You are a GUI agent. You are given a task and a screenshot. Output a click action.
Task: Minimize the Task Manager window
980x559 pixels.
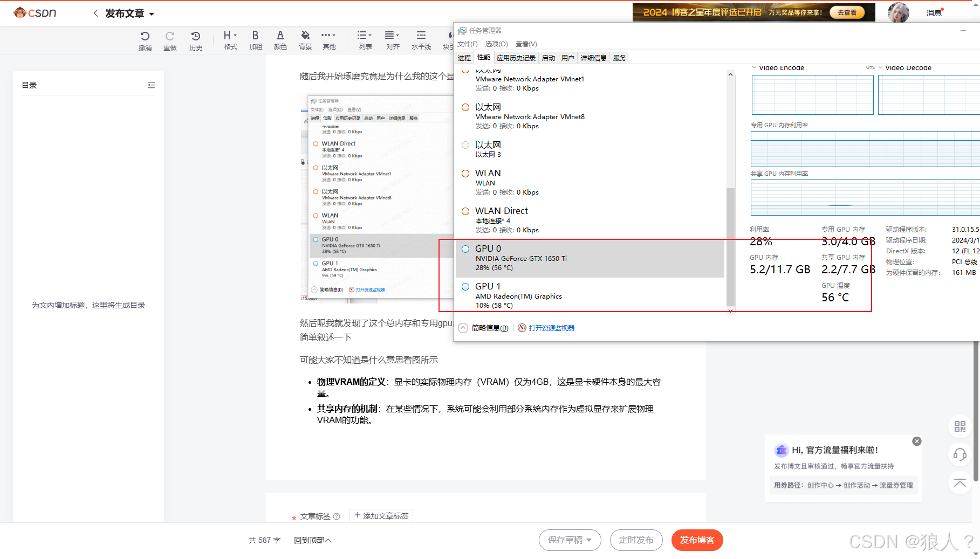963,31
